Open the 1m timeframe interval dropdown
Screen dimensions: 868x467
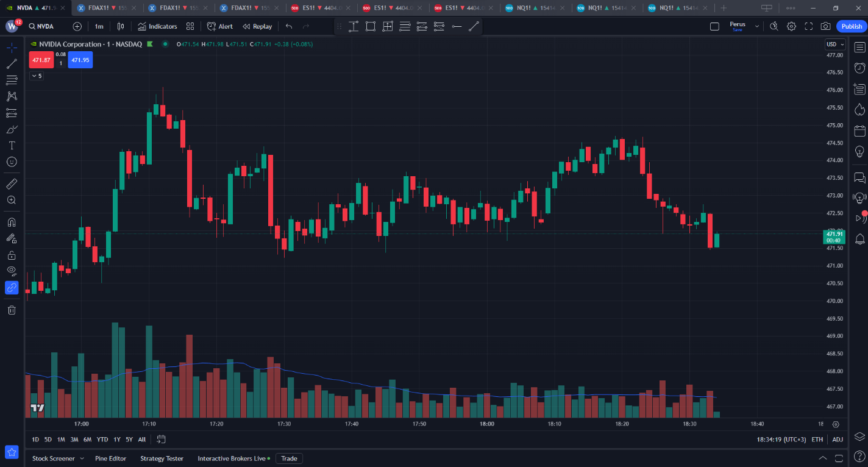pos(99,26)
